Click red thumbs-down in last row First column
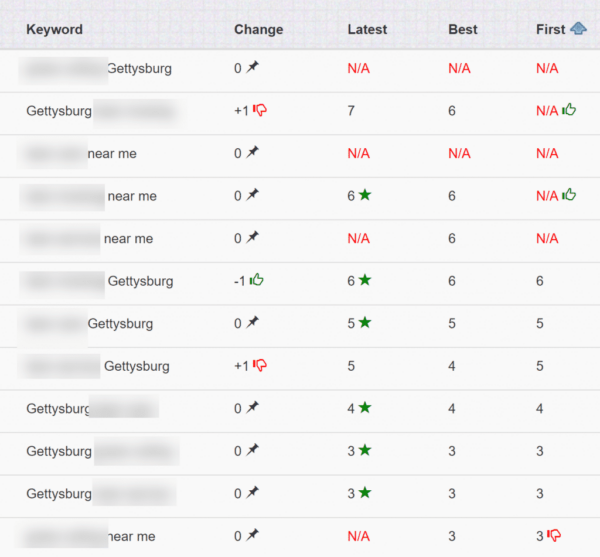The image size is (600, 557). (x=554, y=535)
